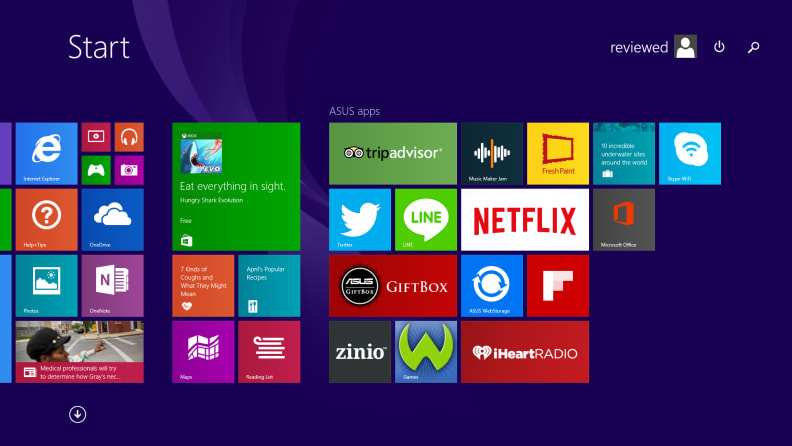Open the Hungry Shark Evolution Store tile
This screenshot has height=446, width=792.
click(236, 187)
